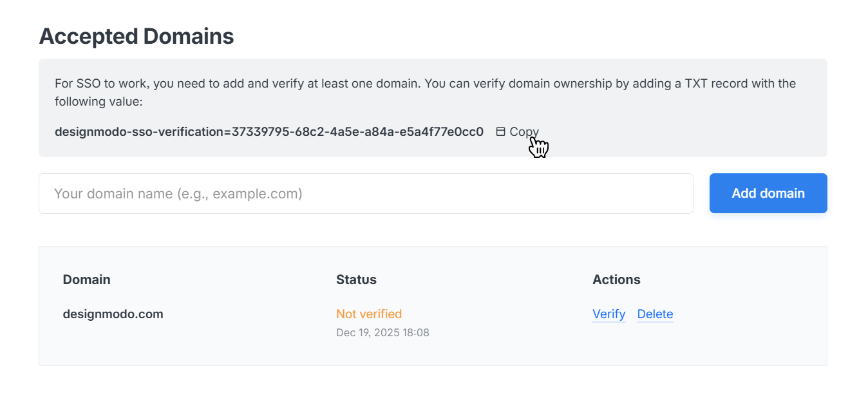The width and height of the screenshot is (868, 400).
Task: Click the words "For SSO to work"
Action: coord(97,84)
